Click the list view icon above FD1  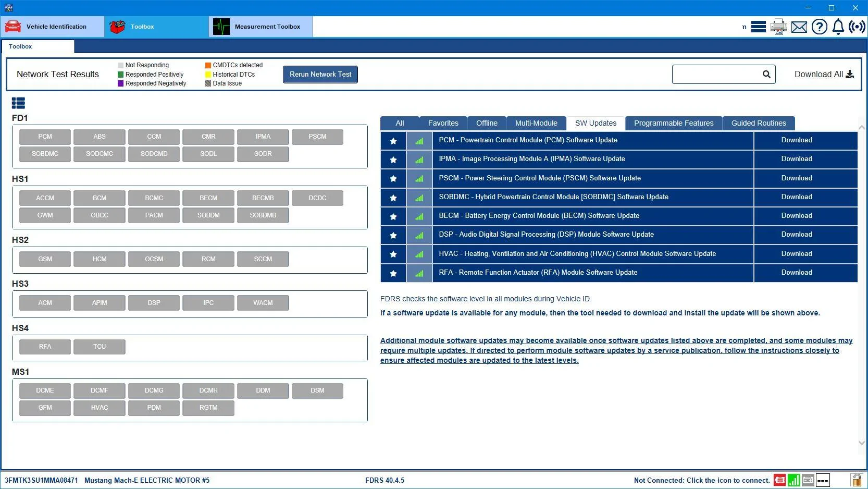[18, 103]
